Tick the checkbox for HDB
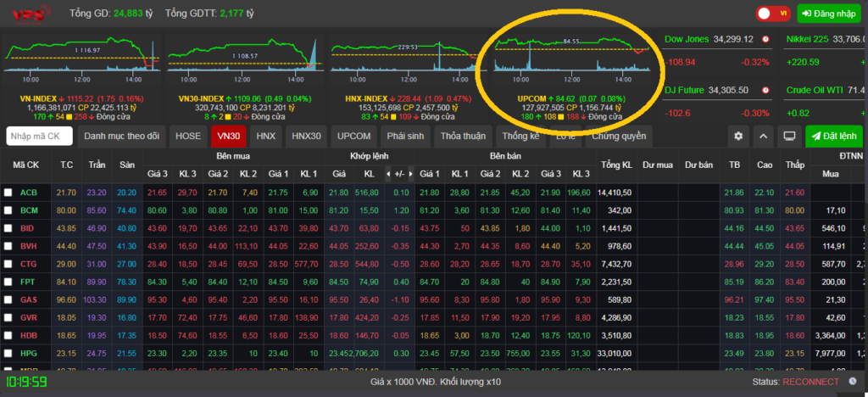 (8, 336)
